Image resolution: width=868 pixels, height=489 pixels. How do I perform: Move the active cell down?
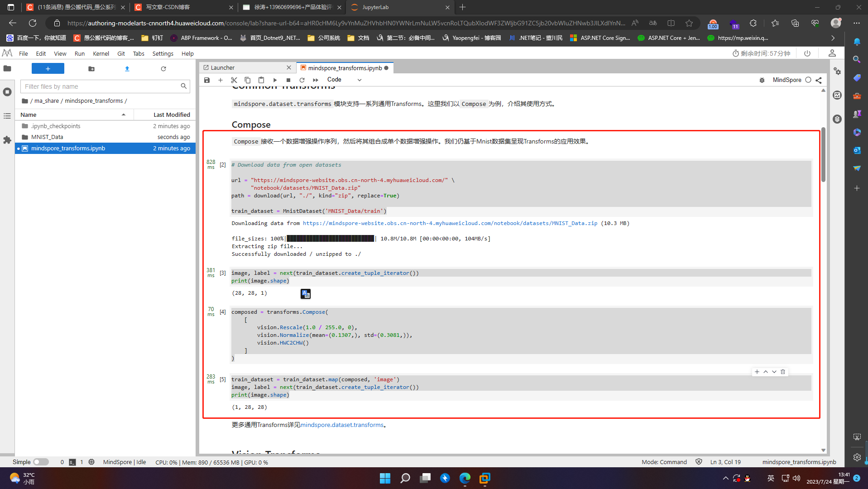coord(774,372)
